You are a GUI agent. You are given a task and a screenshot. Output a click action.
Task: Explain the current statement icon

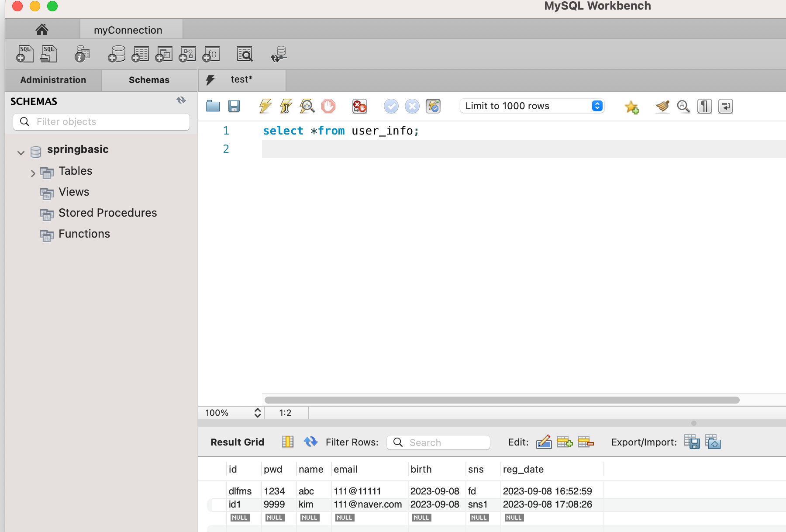307,106
